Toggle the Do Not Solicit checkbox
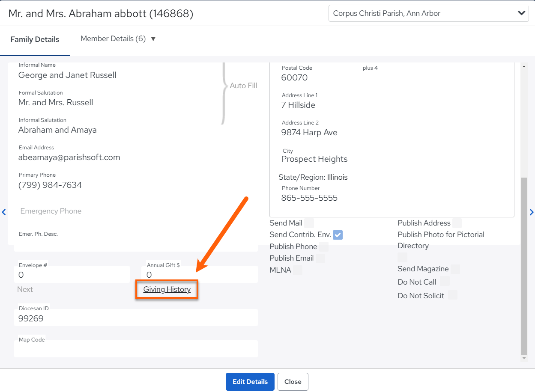The height and width of the screenshot is (392, 535). [452, 295]
